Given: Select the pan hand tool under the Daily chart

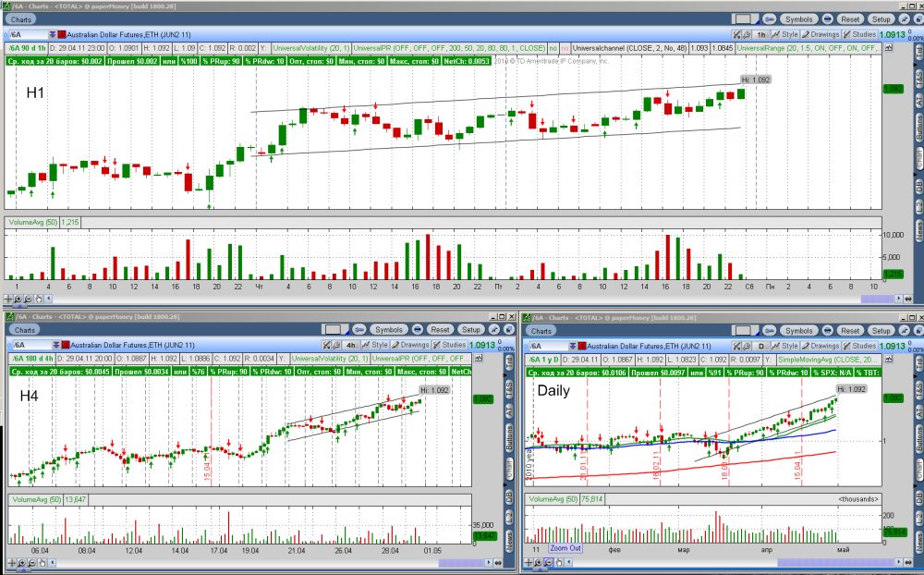Looking at the screenshot, I should [x=559, y=562].
